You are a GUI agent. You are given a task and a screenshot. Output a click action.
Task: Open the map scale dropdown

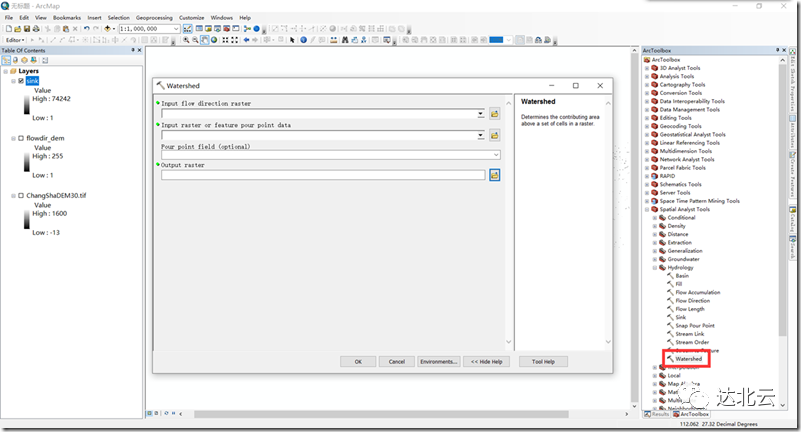click(x=176, y=29)
